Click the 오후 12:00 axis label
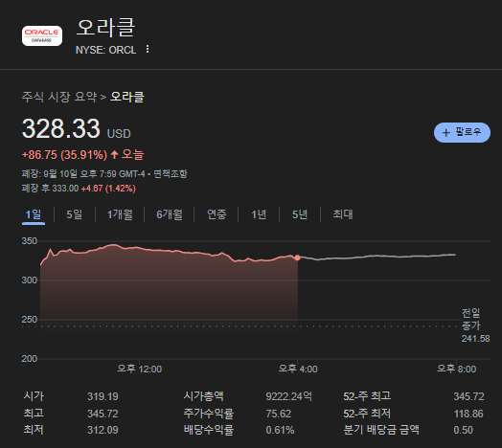The width and height of the screenshot is (502, 448). (x=139, y=369)
